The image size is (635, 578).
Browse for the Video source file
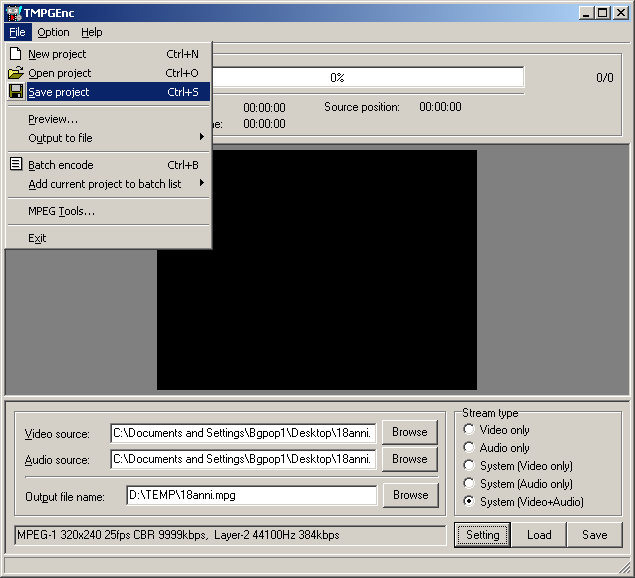click(409, 432)
